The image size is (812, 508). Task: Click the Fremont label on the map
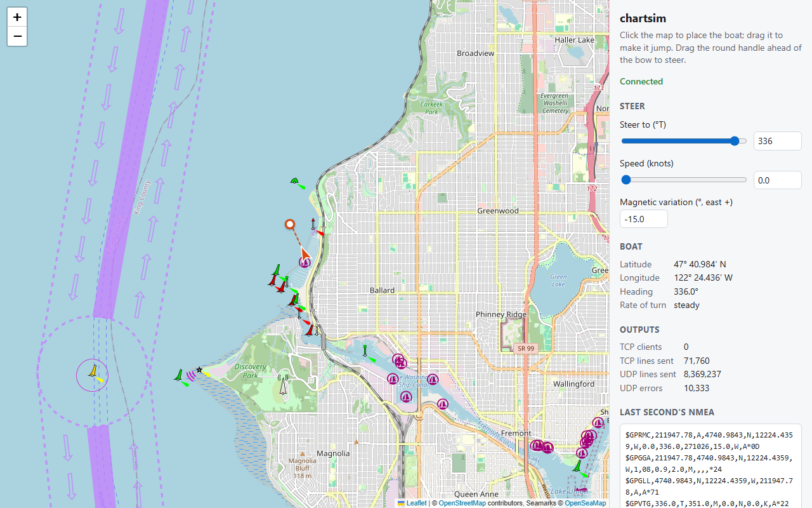[x=516, y=433]
